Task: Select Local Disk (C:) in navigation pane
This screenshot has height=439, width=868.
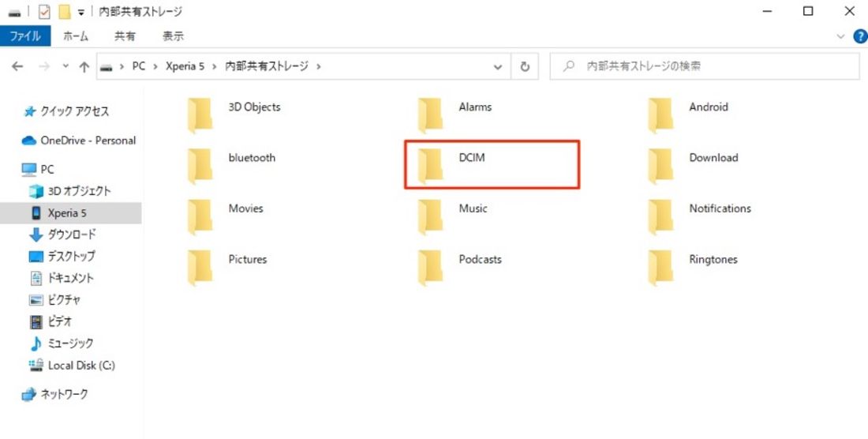Action: coord(81,366)
